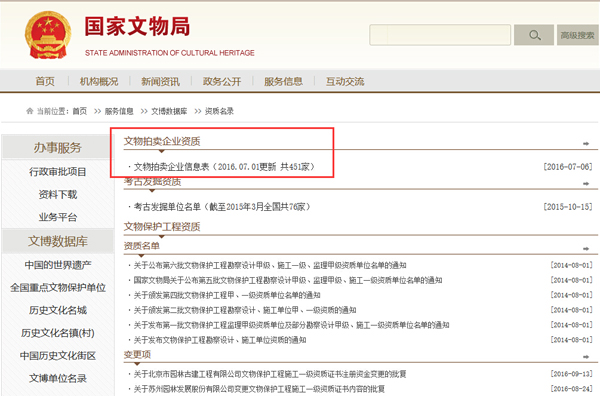The height and width of the screenshot is (396, 600).
Task: Open 考古发掘单位名单 link
Action: point(222,207)
